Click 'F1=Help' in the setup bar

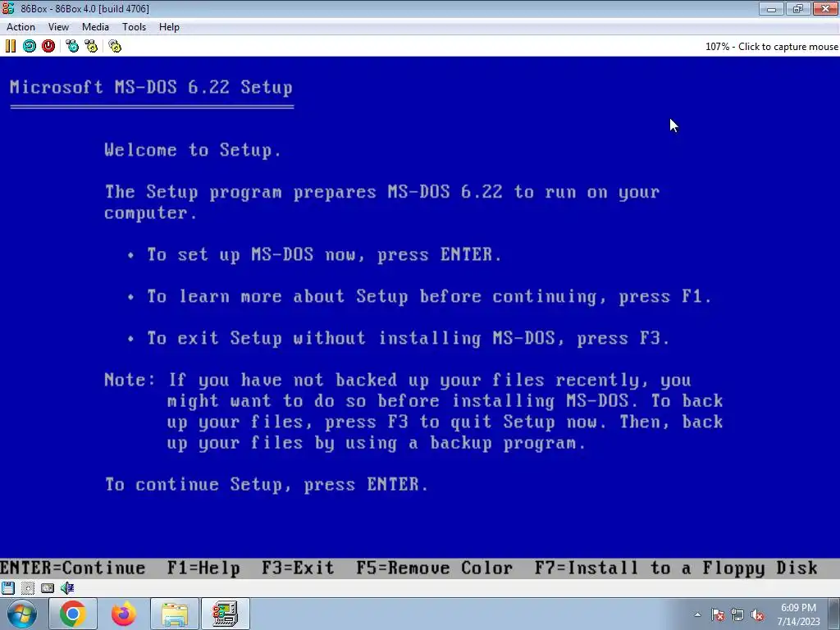click(x=203, y=568)
